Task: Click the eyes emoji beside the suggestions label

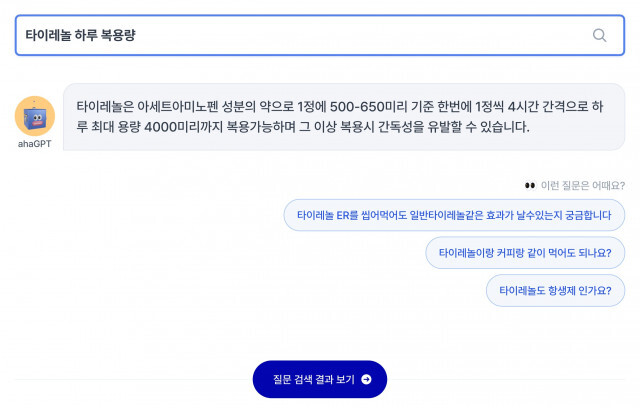Action: click(530, 186)
